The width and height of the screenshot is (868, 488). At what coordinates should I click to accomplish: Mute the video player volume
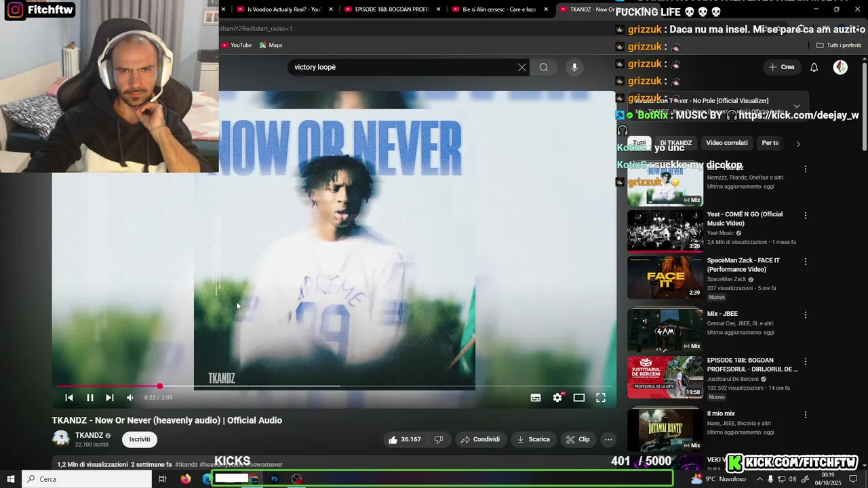coord(130,398)
